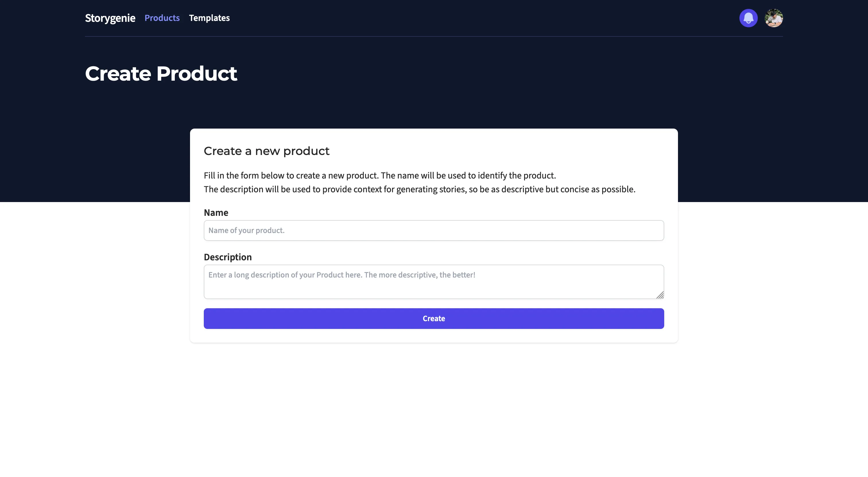This screenshot has width=868, height=477.
Task: Navigate to Templates in the top bar
Action: [x=209, y=18]
